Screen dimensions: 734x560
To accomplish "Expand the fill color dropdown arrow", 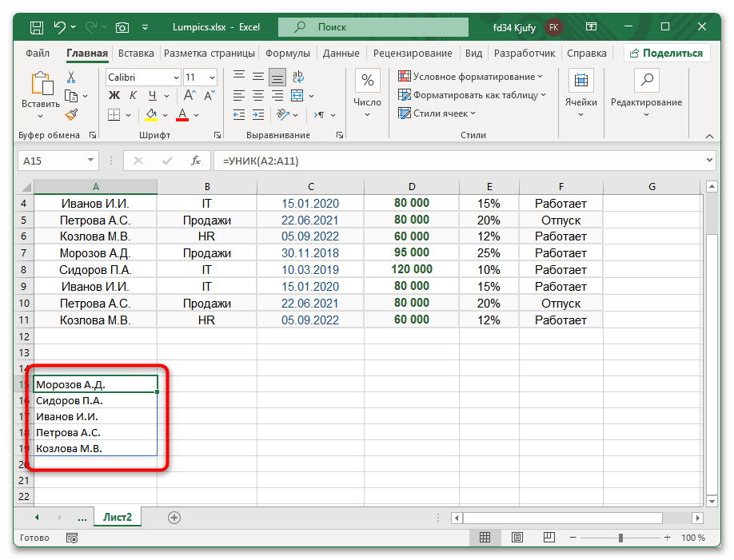I will click(x=166, y=114).
